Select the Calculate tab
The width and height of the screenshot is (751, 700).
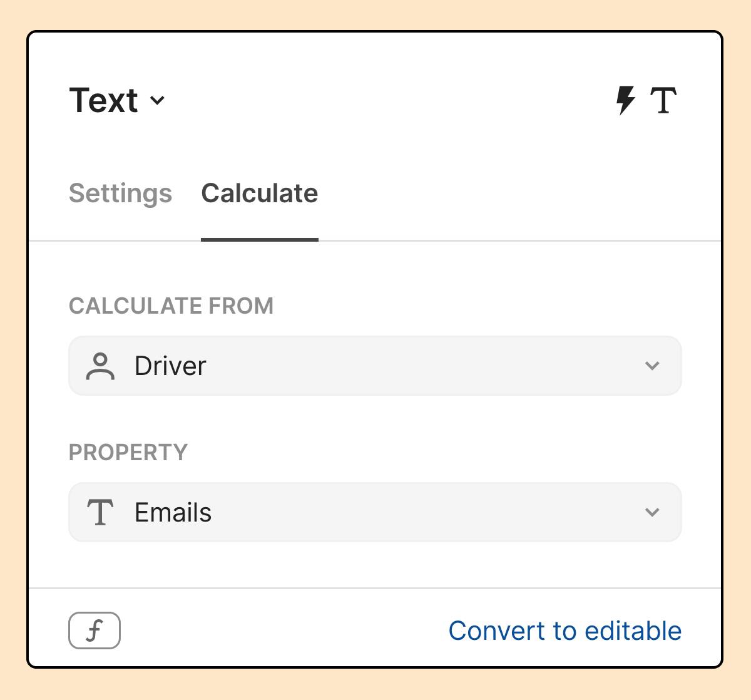pyautogui.click(x=259, y=193)
